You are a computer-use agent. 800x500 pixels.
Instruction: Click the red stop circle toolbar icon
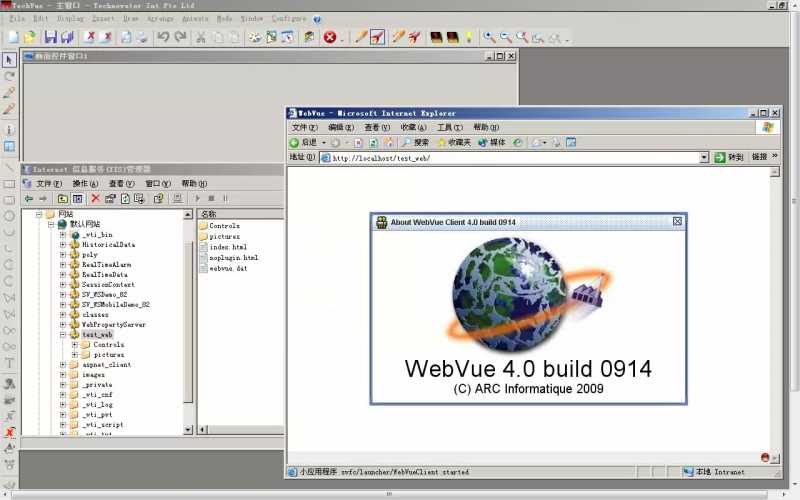click(330, 37)
